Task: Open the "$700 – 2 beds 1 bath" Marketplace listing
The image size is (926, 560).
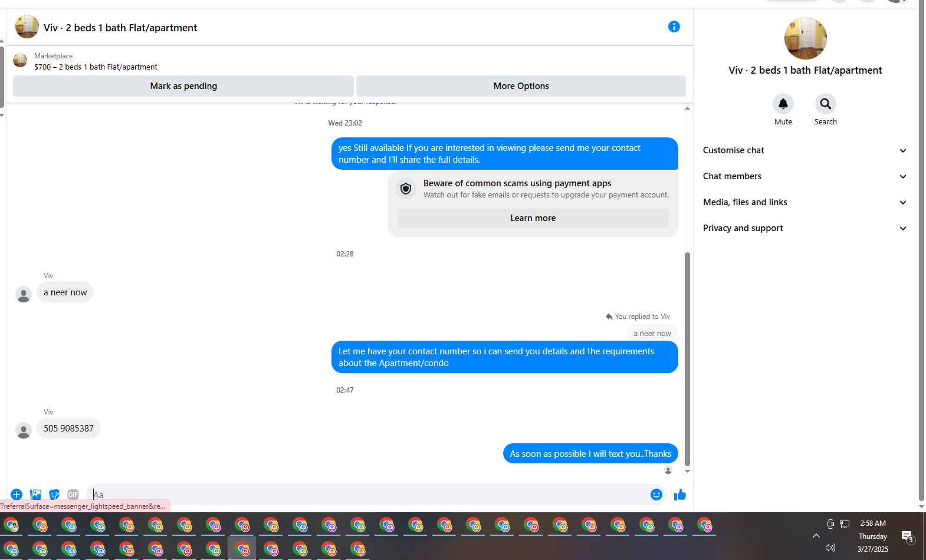Action: 96,67
